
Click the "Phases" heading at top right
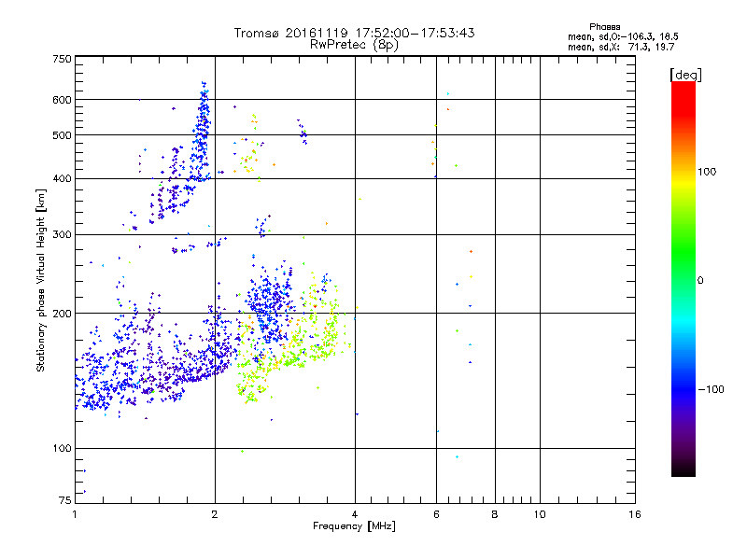[604, 27]
